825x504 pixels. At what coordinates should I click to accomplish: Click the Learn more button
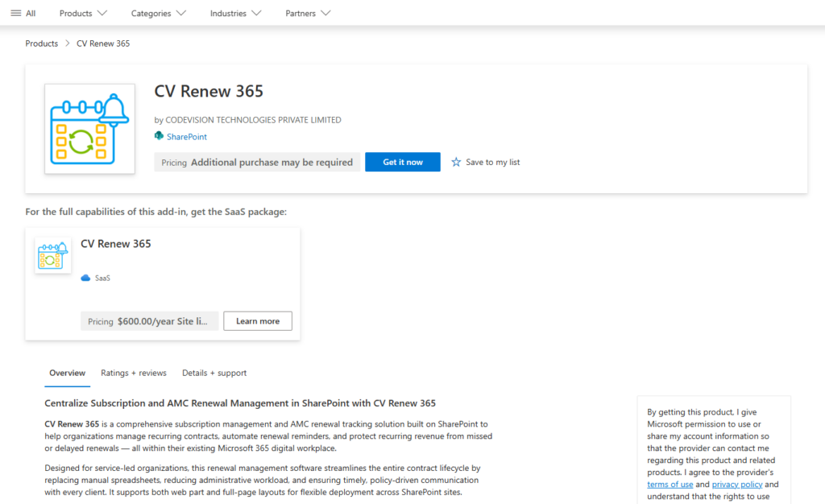coord(258,321)
